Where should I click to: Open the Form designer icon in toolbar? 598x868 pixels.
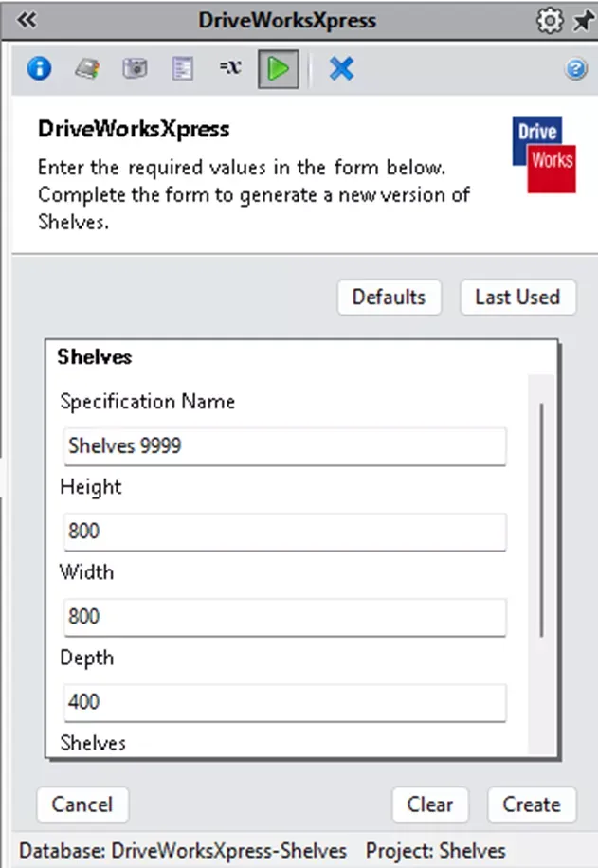pos(182,69)
